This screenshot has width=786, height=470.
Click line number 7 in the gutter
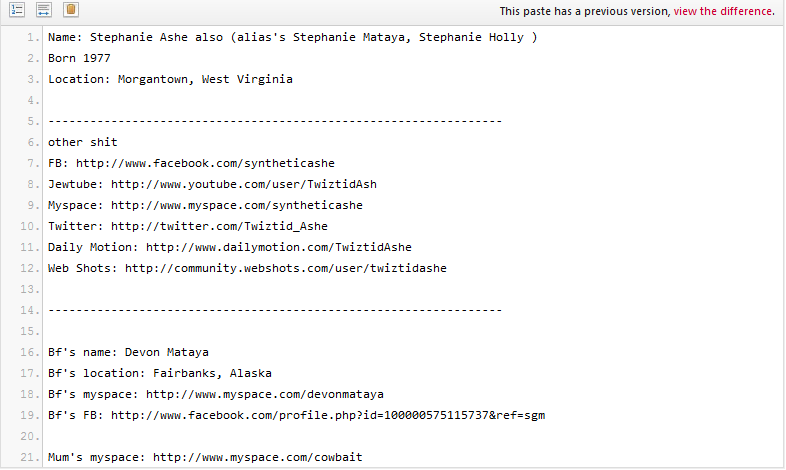pyautogui.click(x=34, y=163)
